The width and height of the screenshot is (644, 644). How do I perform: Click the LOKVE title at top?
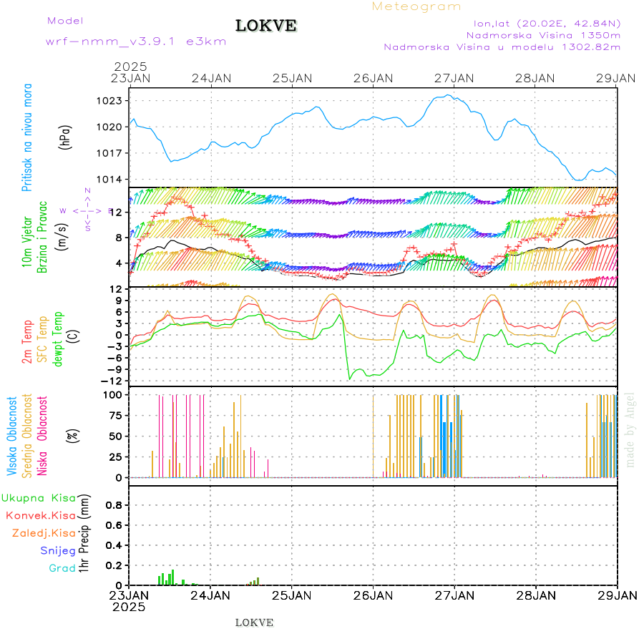click(x=266, y=26)
